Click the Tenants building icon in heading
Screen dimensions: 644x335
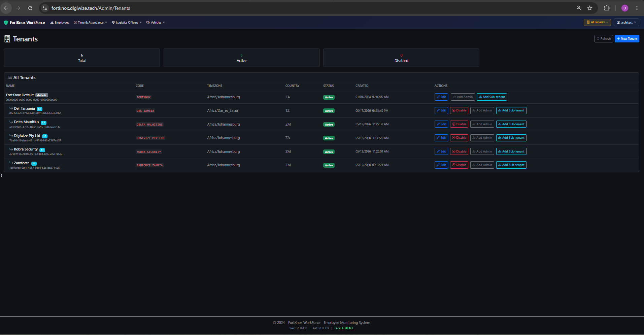pyautogui.click(x=7, y=39)
